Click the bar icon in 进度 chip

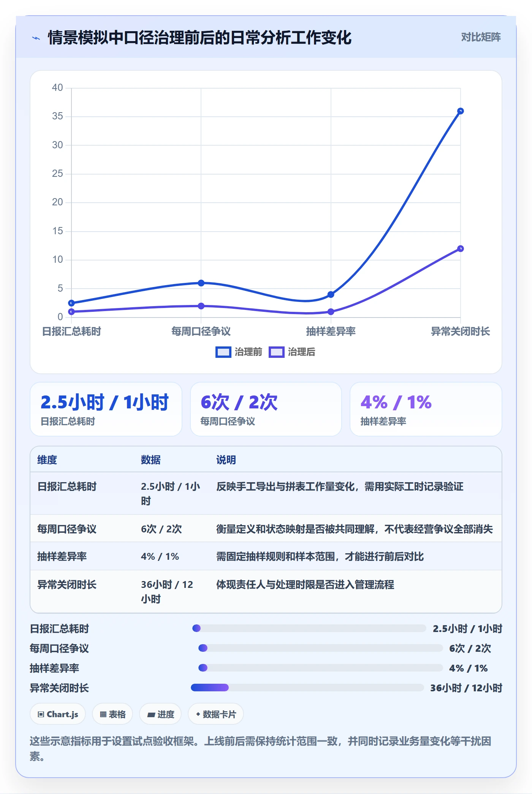[x=151, y=715]
